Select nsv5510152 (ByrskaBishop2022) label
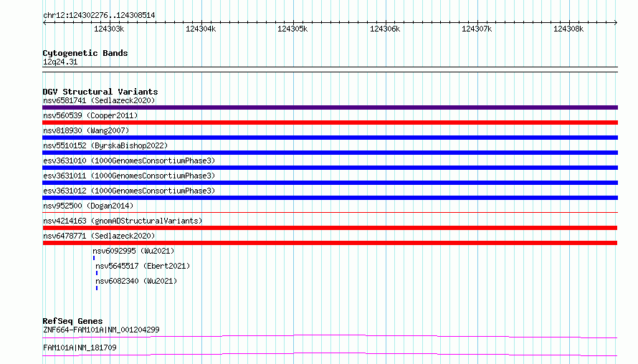 click(x=105, y=145)
